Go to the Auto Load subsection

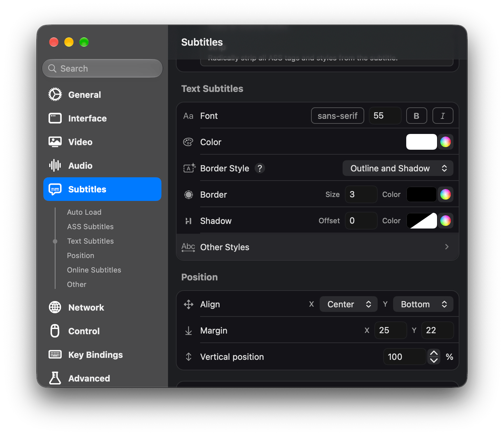[84, 212]
